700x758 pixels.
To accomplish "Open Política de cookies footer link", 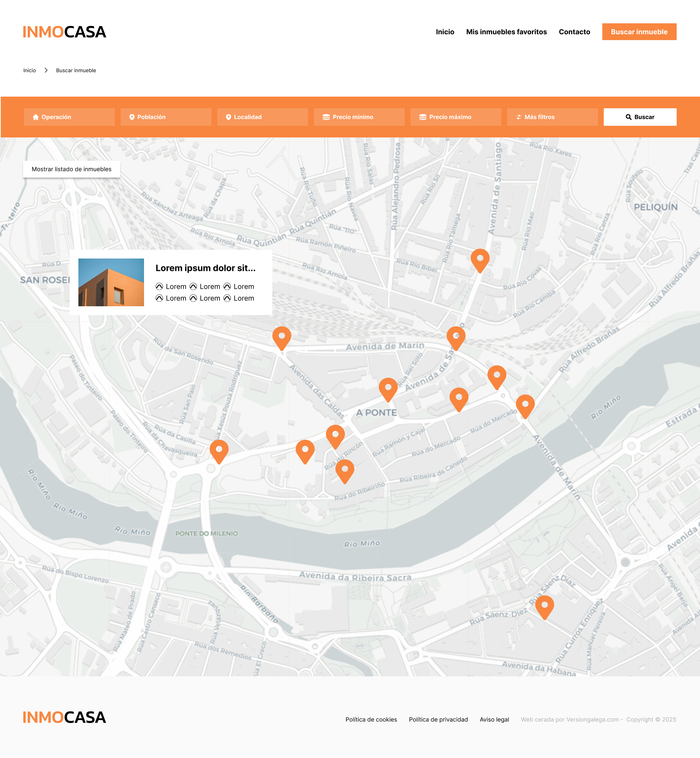I will pos(371,719).
